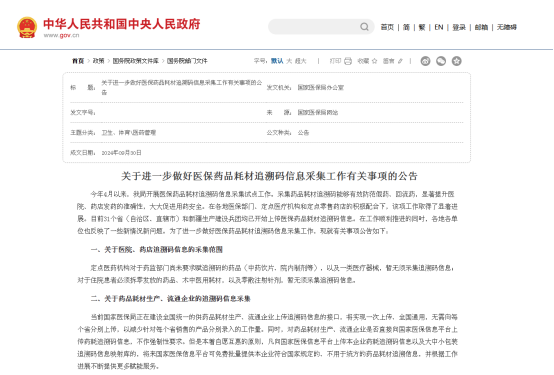The image size is (554, 375).
Task: Share via the Weibo round icon
Action: coord(425,61)
